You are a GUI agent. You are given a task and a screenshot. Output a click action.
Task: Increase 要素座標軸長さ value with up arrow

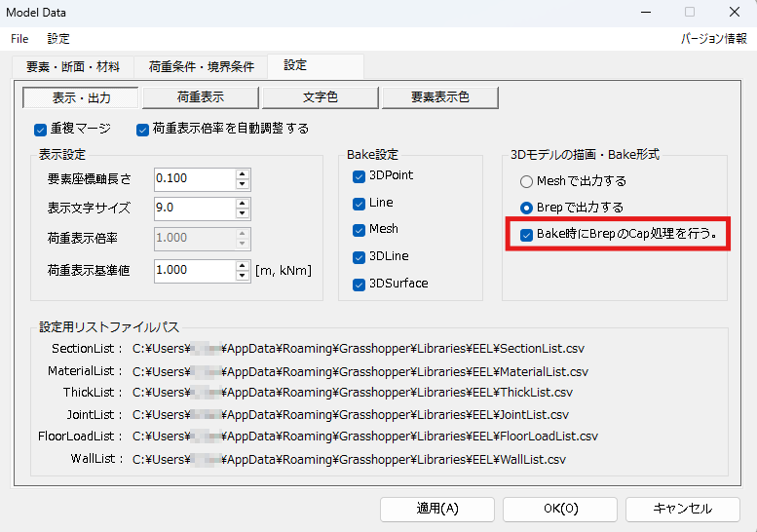point(243,173)
